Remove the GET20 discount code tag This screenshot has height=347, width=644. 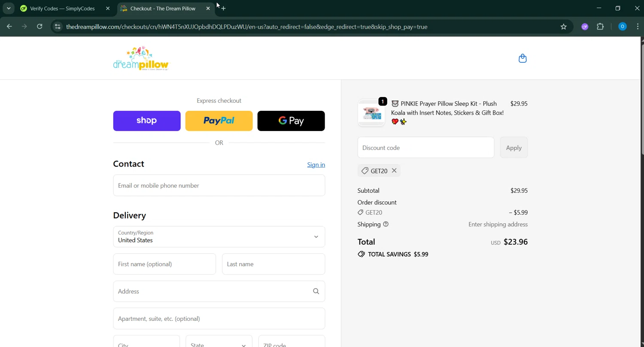point(394,170)
